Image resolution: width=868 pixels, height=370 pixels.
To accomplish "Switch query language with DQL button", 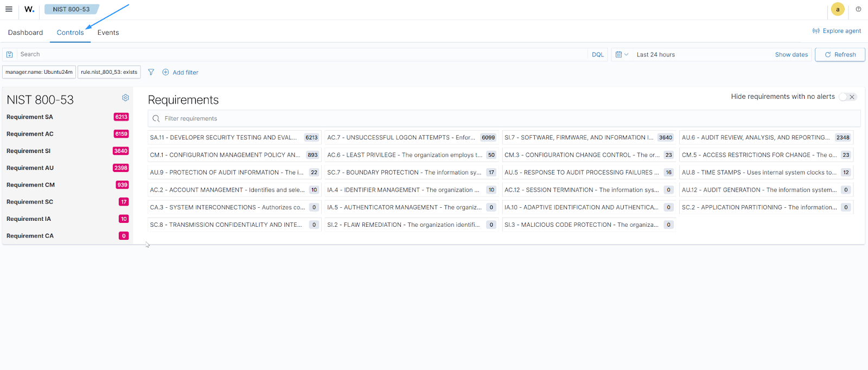I will tap(598, 55).
